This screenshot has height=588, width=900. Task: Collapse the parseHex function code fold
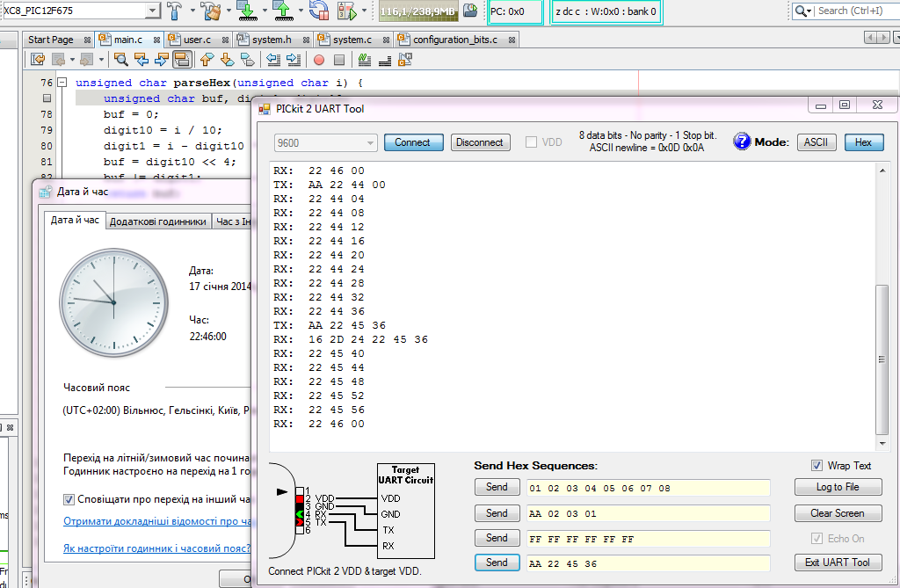pyautogui.click(x=62, y=83)
